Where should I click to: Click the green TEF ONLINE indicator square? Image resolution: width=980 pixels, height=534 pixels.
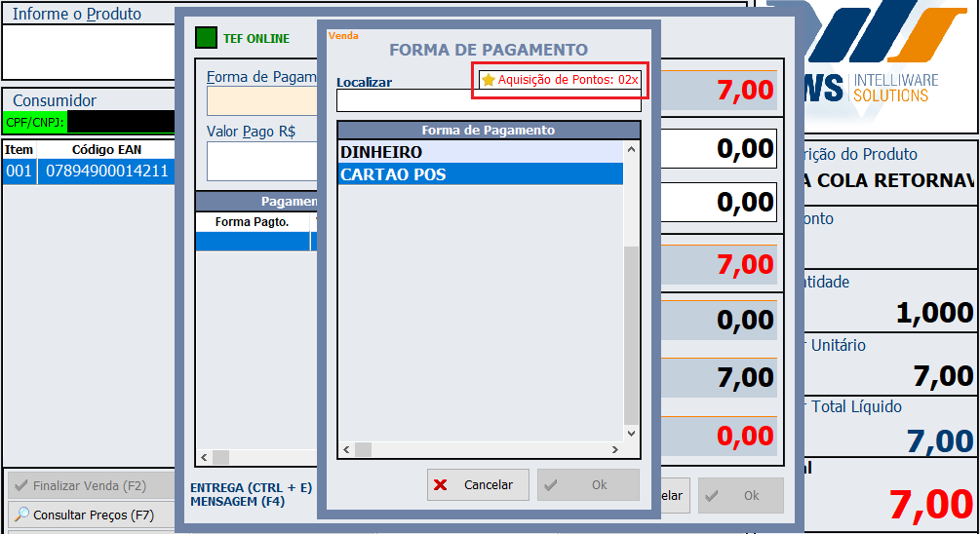pyautogui.click(x=207, y=38)
